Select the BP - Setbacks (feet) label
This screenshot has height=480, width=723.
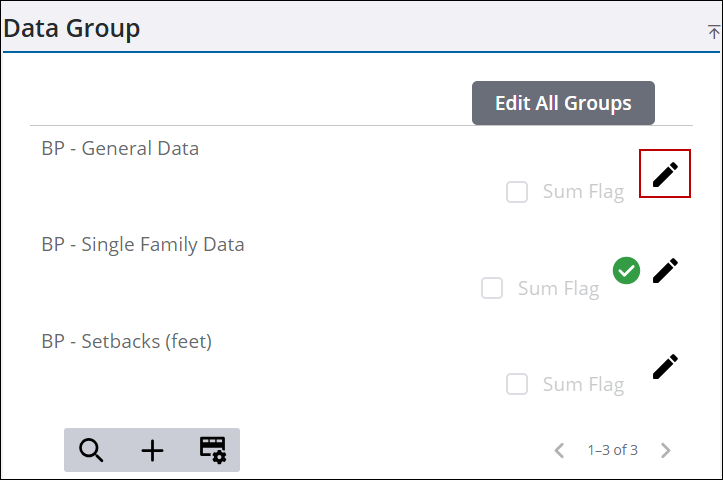[x=126, y=342]
